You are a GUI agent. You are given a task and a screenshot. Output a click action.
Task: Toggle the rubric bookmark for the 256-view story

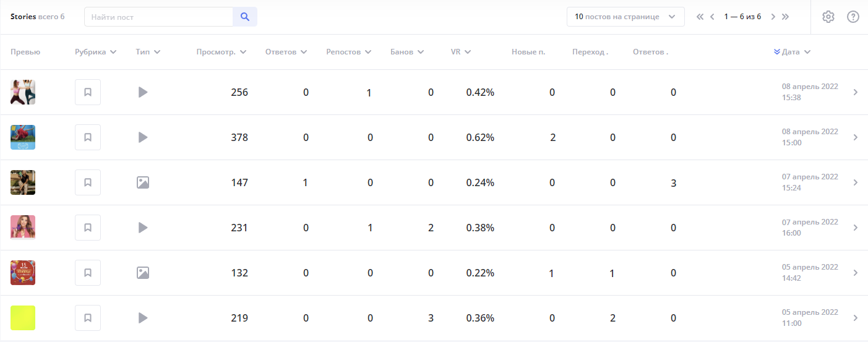click(x=88, y=92)
